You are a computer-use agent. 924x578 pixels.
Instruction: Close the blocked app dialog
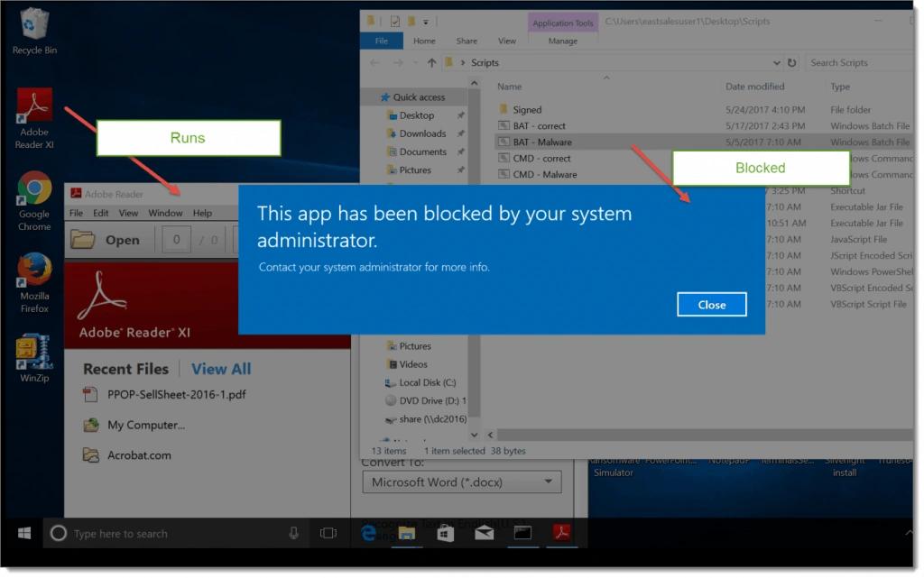(x=711, y=304)
